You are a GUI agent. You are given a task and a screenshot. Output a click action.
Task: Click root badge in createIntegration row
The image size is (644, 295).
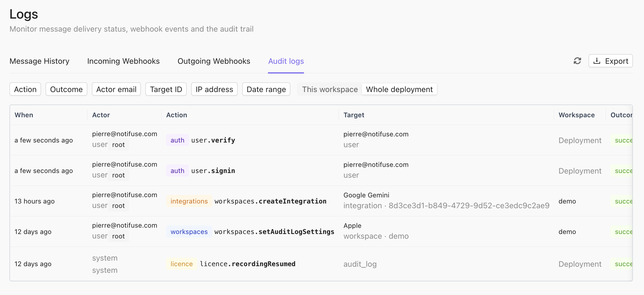[118, 206]
